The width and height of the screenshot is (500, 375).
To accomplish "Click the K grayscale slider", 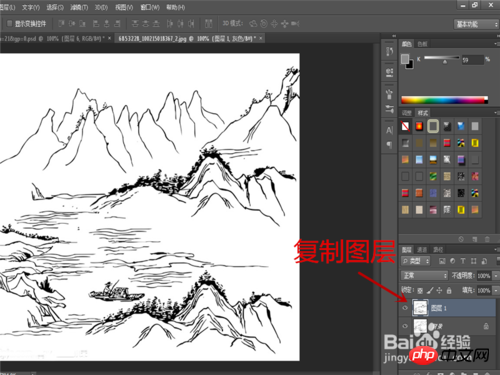I will (x=442, y=58).
